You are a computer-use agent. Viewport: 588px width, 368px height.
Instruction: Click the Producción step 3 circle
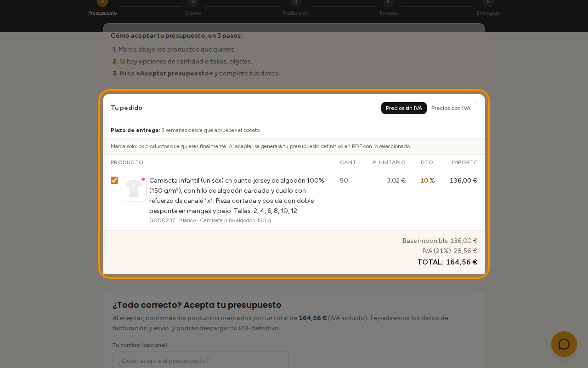coord(295,2)
